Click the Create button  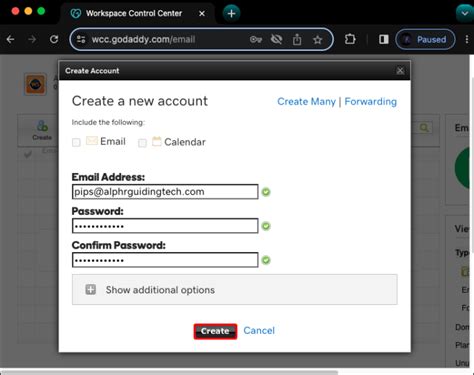click(x=215, y=331)
